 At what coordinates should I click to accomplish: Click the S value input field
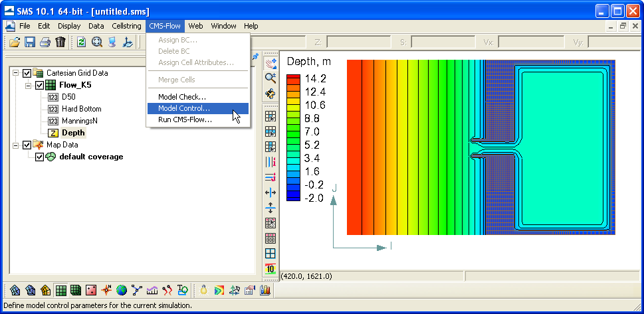[443, 42]
